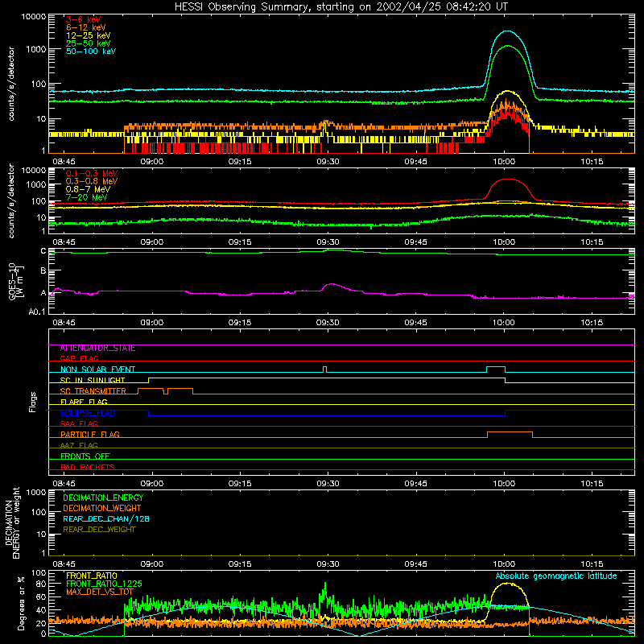This screenshot has width=644, height=644.
Task: Click the vertical Flags axis label
Action: [32, 402]
